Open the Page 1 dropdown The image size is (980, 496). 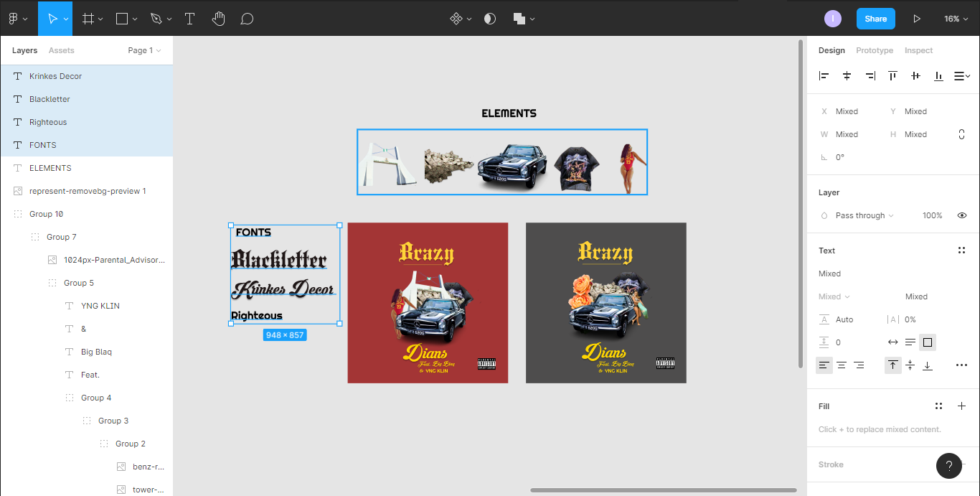[144, 50]
